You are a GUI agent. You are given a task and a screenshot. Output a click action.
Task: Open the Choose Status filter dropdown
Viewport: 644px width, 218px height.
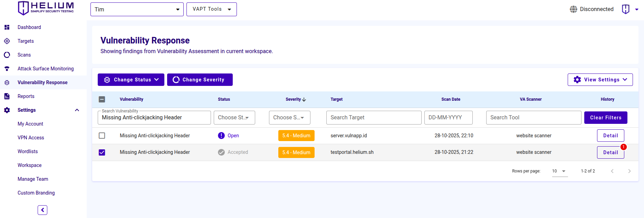(x=234, y=118)
